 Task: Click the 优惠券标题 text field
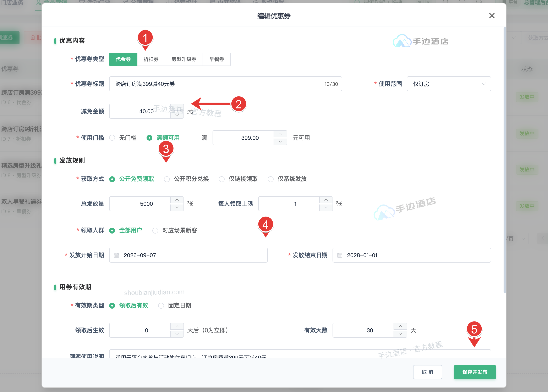[225, 84]
